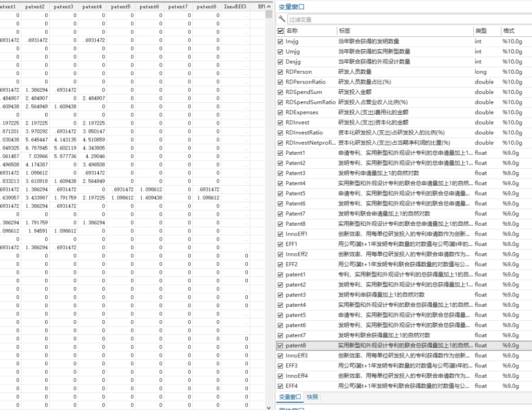The image size is (532, 410).
Task: Select the patent5 column header in the data grid
Action: 121,7
